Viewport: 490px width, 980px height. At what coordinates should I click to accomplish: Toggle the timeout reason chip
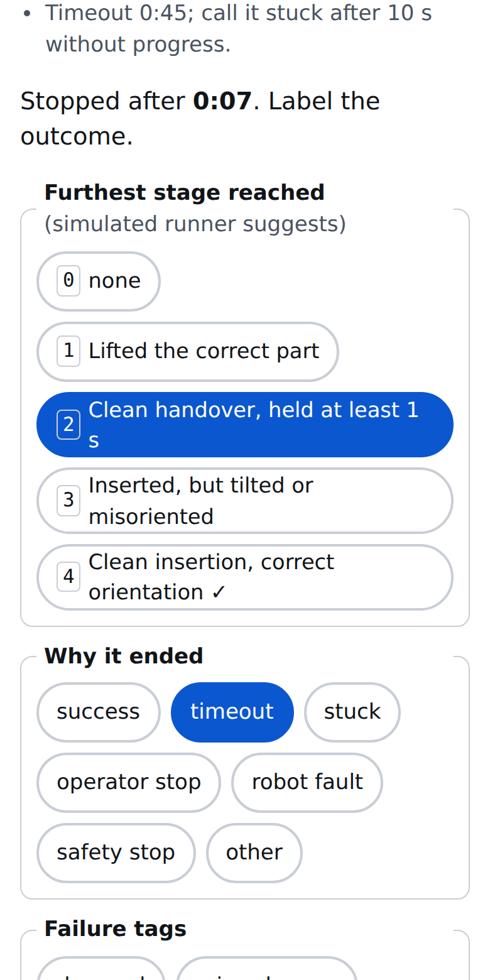click(232, 712)
